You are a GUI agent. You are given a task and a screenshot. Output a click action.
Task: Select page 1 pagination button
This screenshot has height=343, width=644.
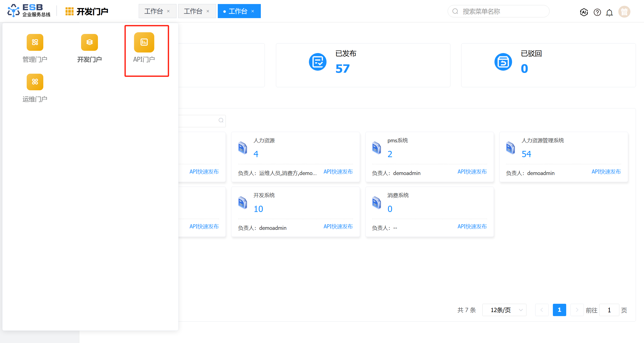pyautogui.click(x=559, y=310)
